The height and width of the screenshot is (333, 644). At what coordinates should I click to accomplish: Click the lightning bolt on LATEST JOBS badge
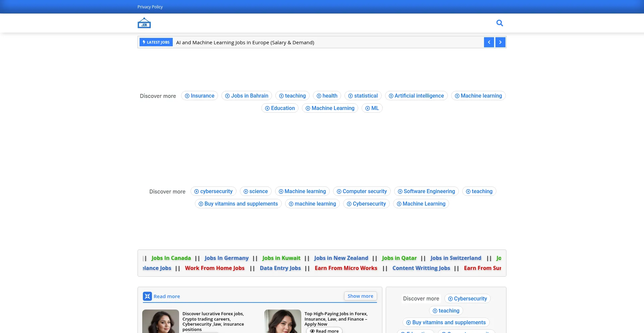(x=144, y=42)
